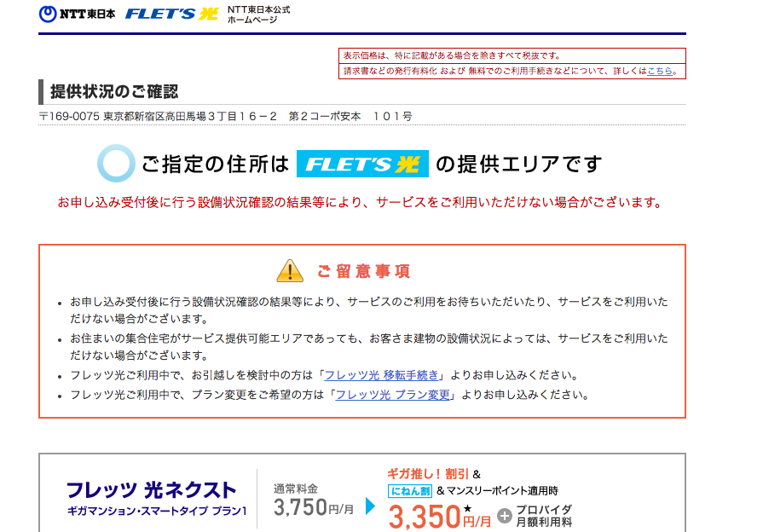Click the large blue circle availability icon
Image resolution: width=763 pixels, height=532 pixels.
[x=116, y=163]
